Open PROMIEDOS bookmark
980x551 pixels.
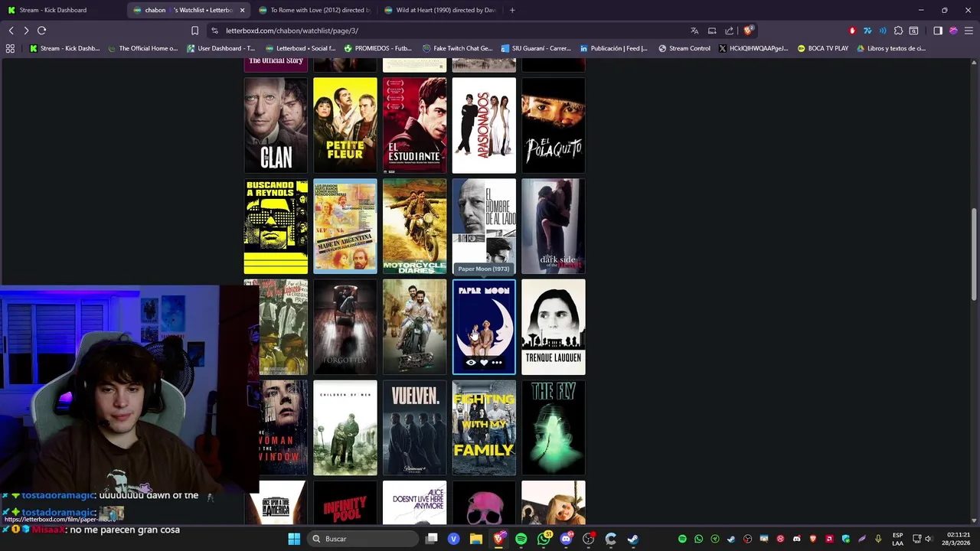(x=377, y=48)
